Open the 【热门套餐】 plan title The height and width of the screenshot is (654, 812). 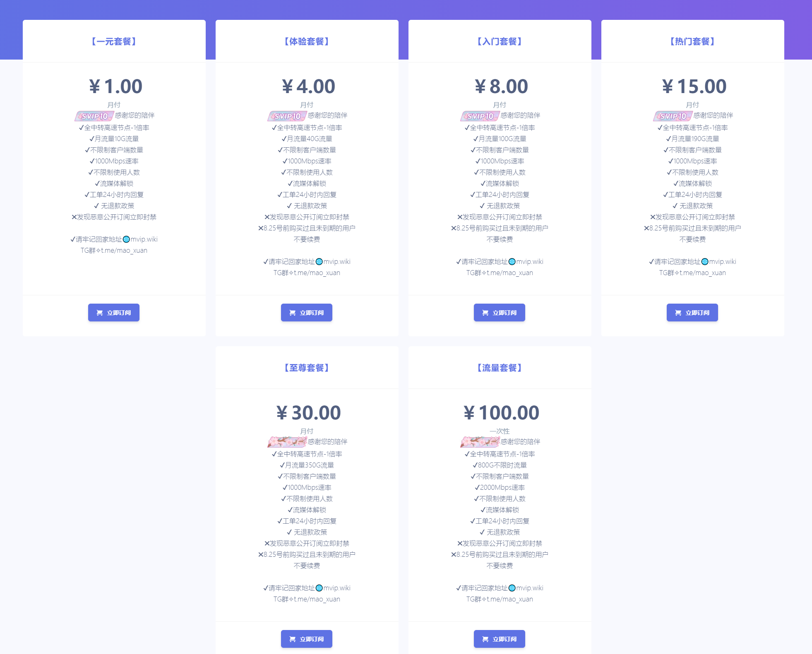click(692, 41)
